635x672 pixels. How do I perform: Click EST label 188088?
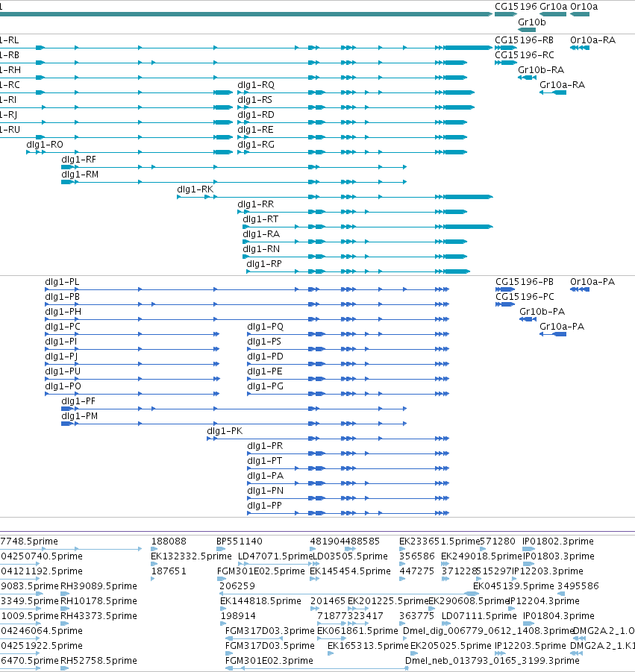169,541
